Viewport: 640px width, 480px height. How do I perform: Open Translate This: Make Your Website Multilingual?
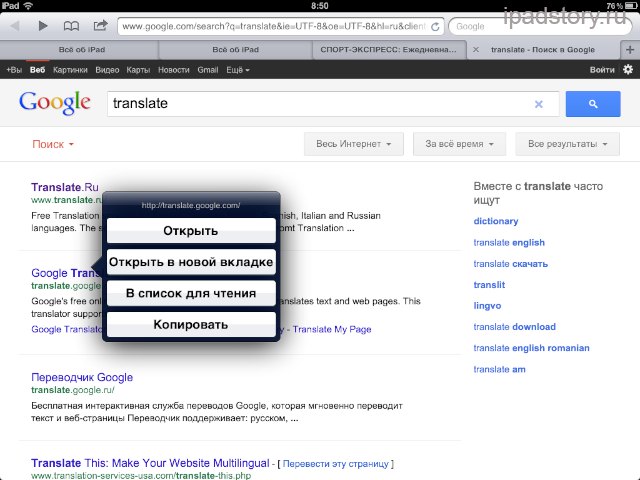(x=150, y=463)
